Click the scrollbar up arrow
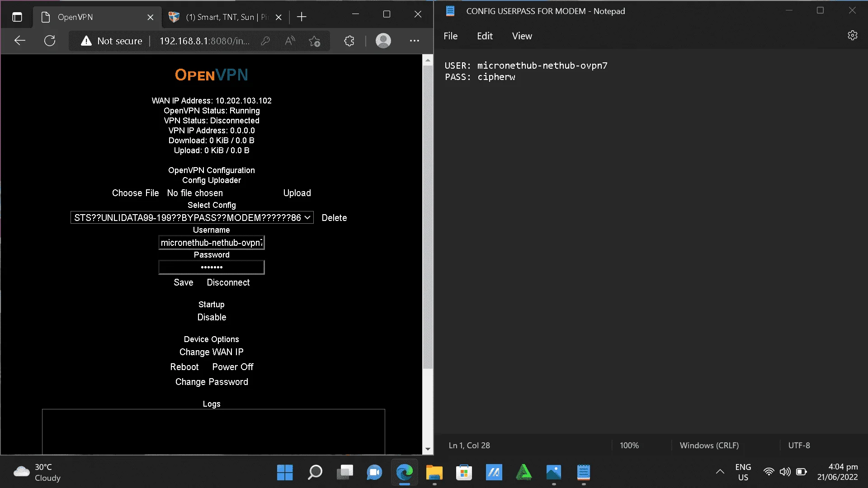 point(428,60)
